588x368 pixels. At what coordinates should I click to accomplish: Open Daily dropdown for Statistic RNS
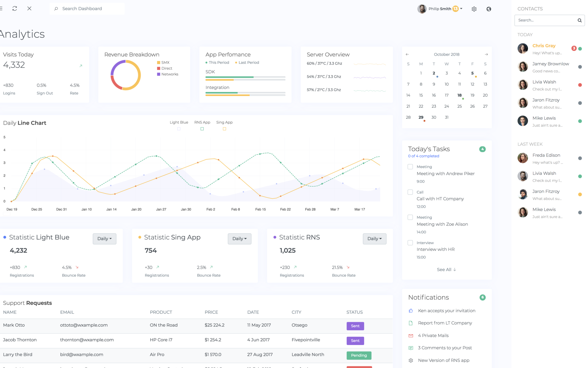[375, 239]
